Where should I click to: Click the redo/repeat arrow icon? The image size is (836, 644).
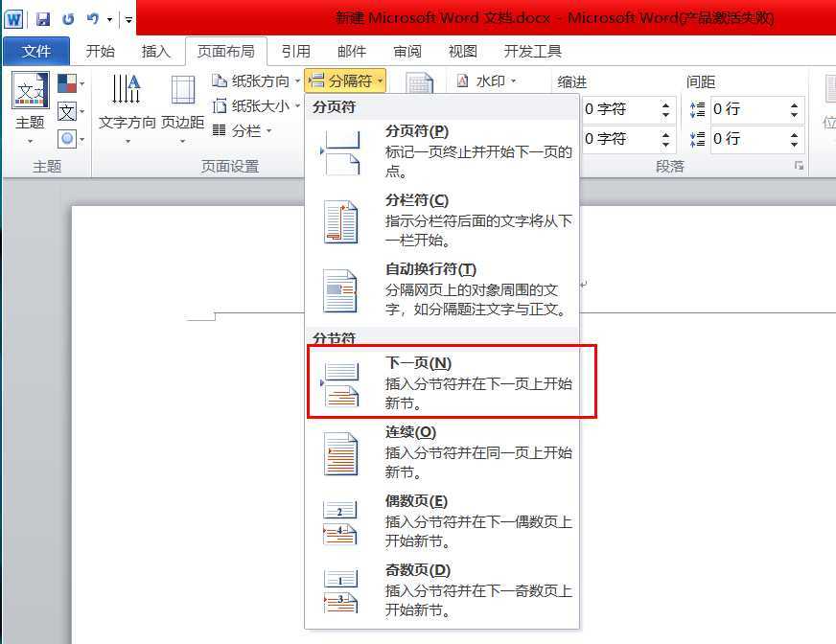[x=68, y=20]
